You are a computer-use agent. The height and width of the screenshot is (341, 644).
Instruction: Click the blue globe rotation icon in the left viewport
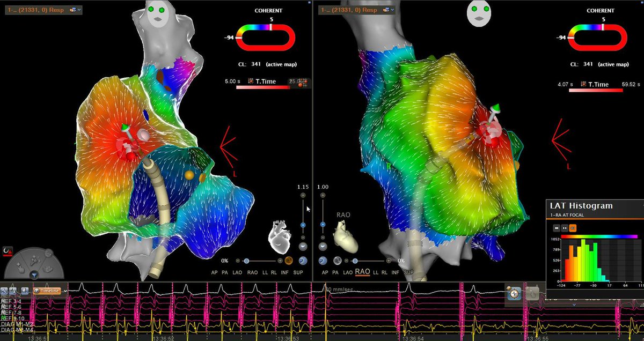[x=303, y=261]
